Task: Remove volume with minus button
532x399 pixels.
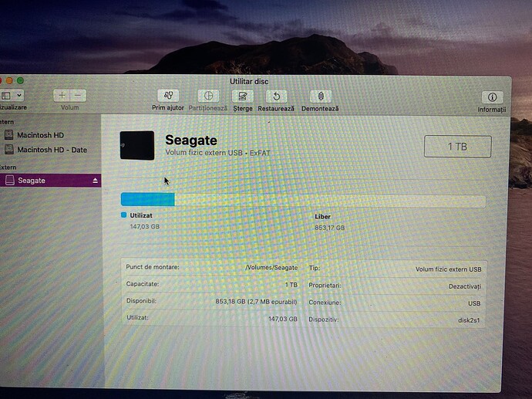Action: 78,96
